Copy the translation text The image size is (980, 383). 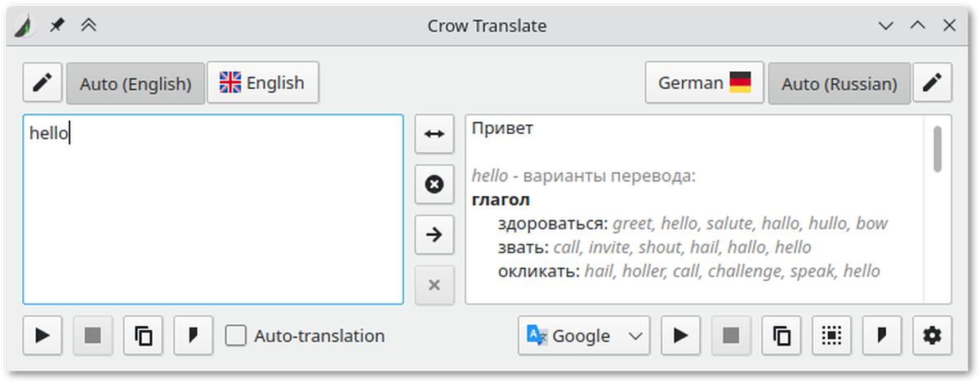point(782,336)
